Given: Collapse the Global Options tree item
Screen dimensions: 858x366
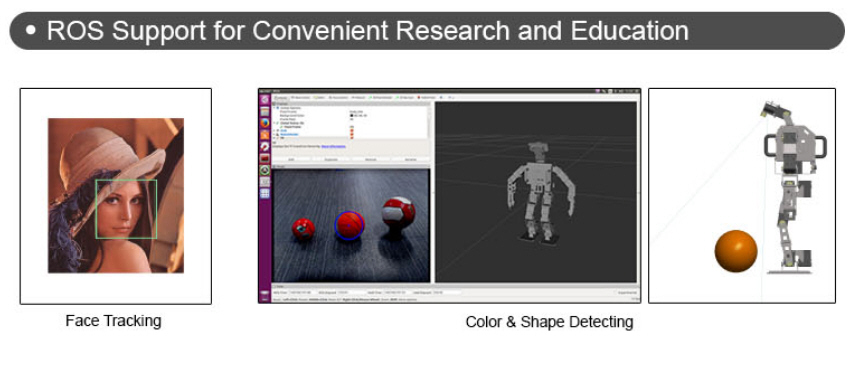Looking at the screenshot, I should 274,108.
